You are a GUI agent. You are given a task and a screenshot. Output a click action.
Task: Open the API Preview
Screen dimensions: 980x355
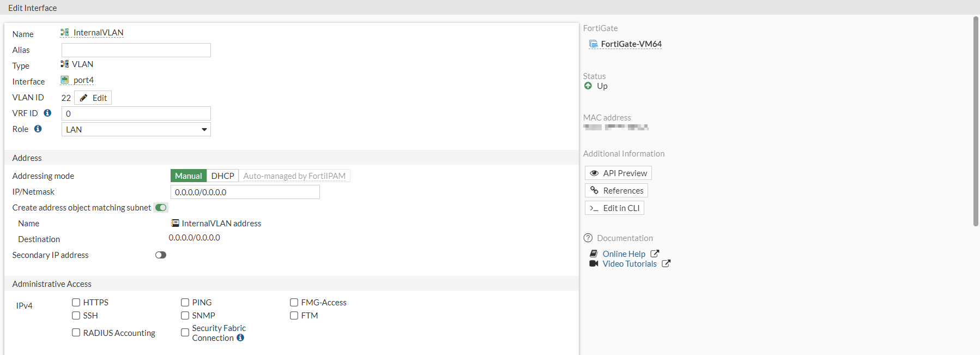click(x=618, y=173)
